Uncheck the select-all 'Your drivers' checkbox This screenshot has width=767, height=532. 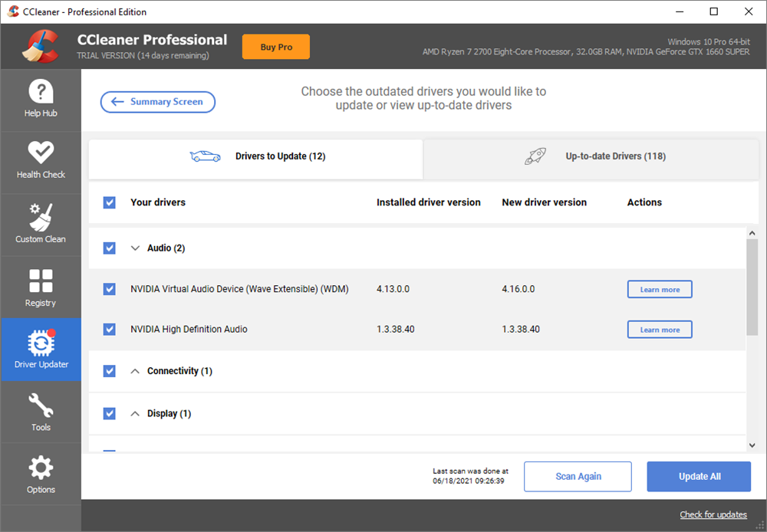(110, 202)
